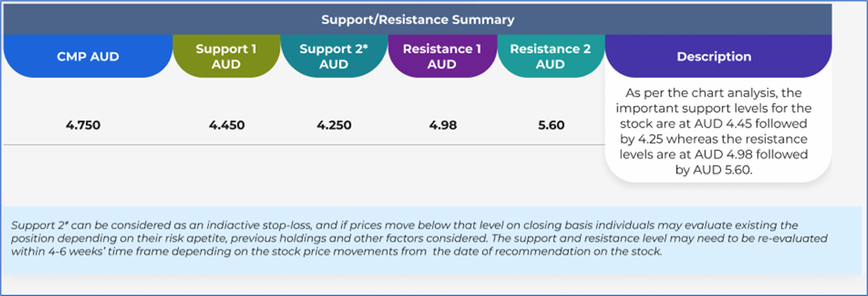Choose the Resistance 1 AUD header
The width and height of the screenshot is (868, 296).
(442, 56)
